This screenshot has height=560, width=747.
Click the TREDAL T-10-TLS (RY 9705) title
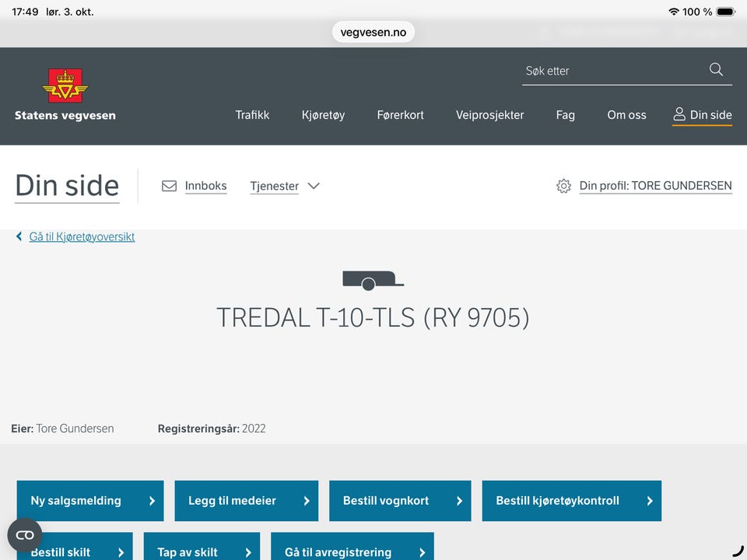[373, 317]
